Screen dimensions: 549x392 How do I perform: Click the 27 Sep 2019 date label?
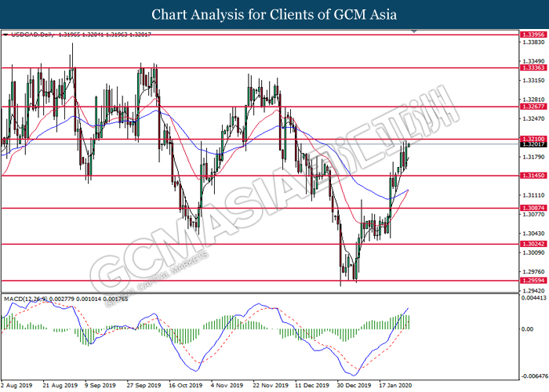click(x=144, y=386)
